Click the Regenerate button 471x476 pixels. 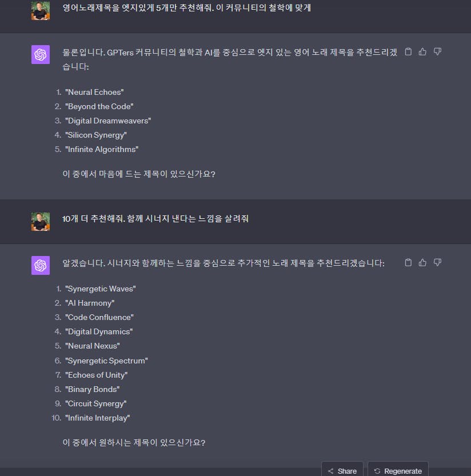click(x=398, y=470)
